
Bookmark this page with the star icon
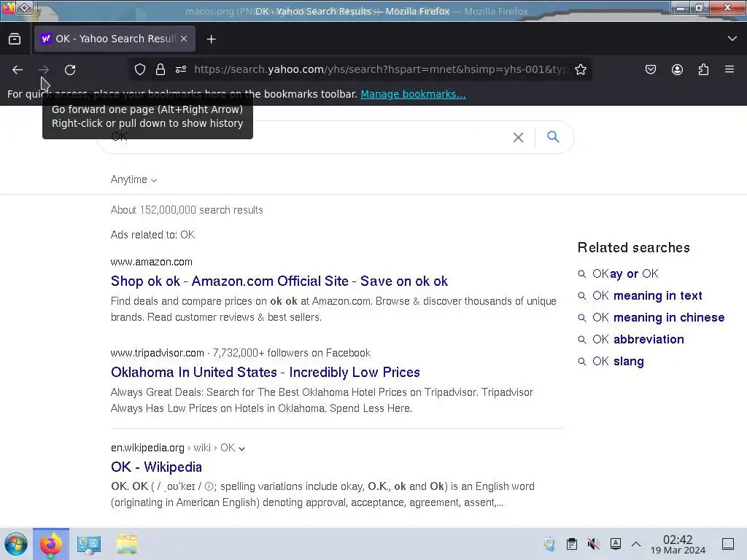coord(580,69)
